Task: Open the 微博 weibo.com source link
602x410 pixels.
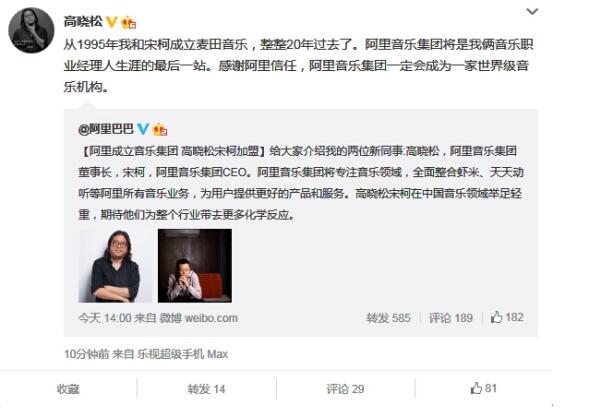Action: pyautogui.click(x=199, y=318)
